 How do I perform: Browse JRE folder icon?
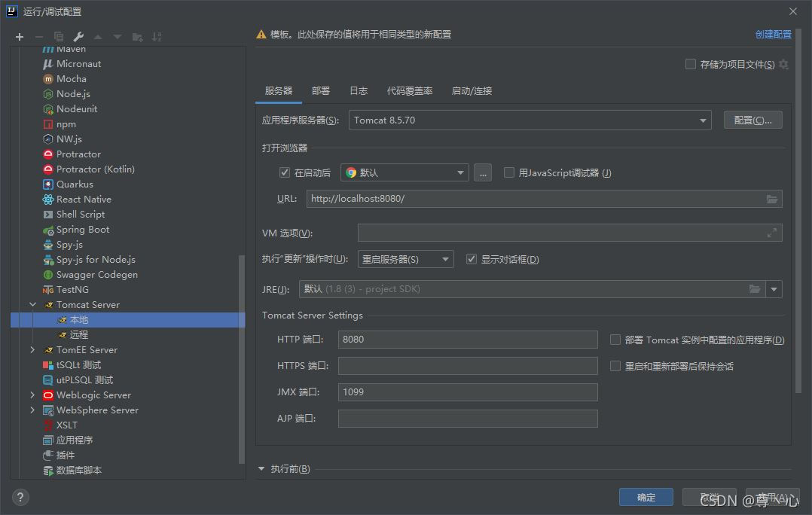point(755,289)
